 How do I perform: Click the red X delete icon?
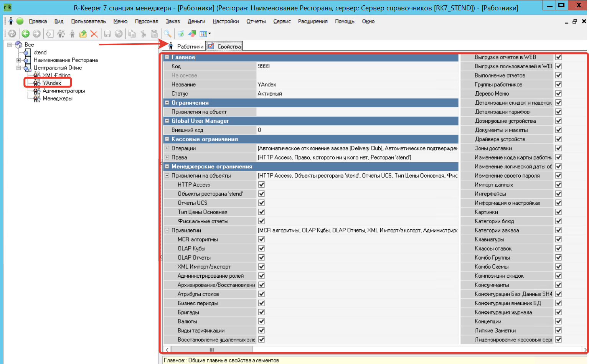click(x=94, y=34)
